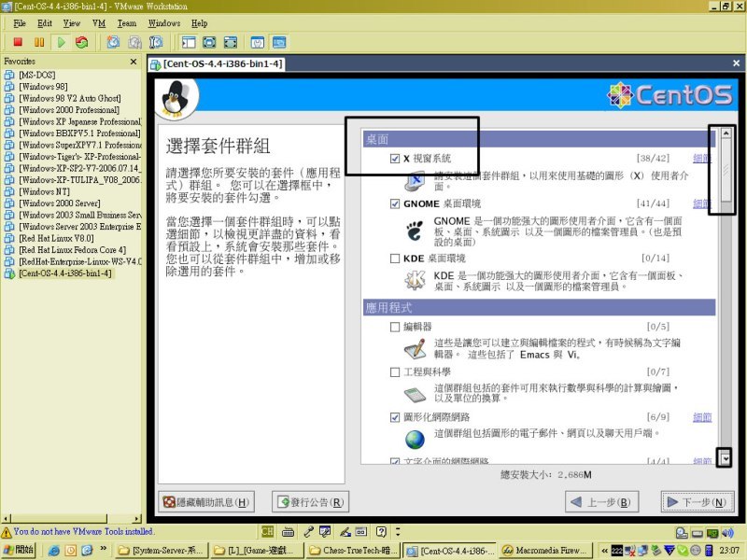Select [Windows NT] in Favorites
The image size is (747, 560).
[x=44, y=192]
